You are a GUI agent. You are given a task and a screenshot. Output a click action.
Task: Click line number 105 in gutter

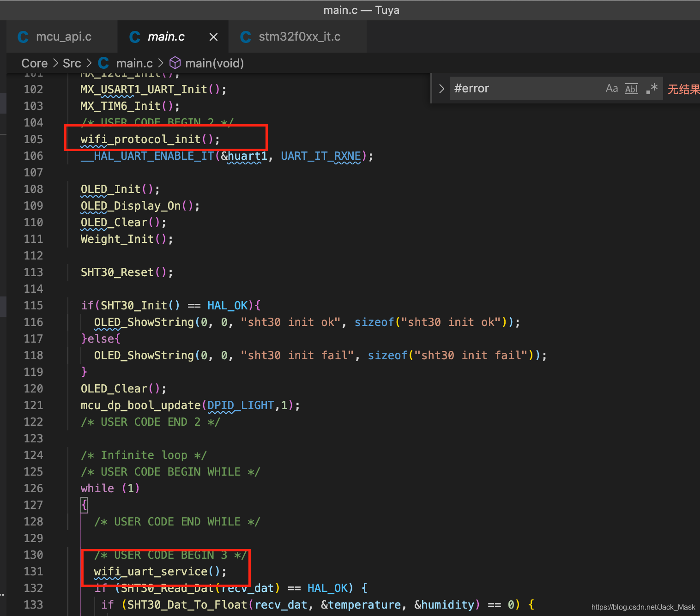tap(33, 139)
